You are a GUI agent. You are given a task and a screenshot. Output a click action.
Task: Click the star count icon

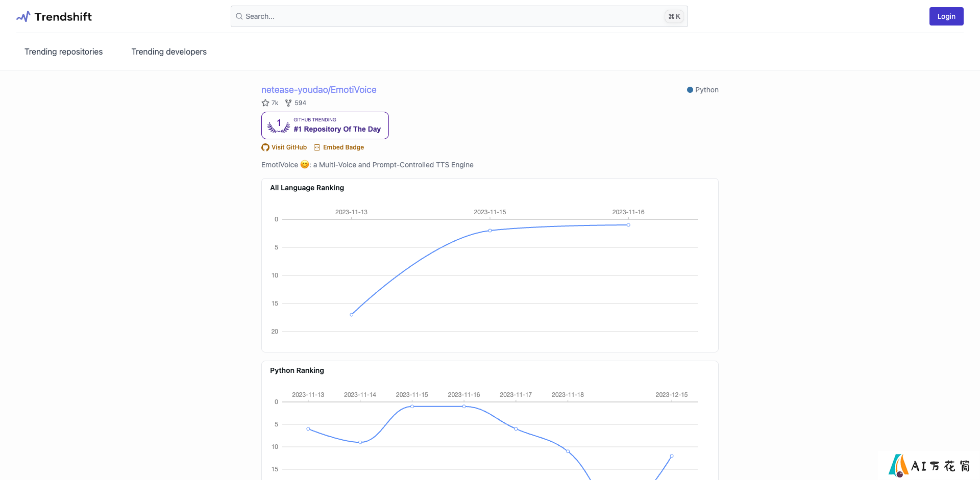(265, 103)
